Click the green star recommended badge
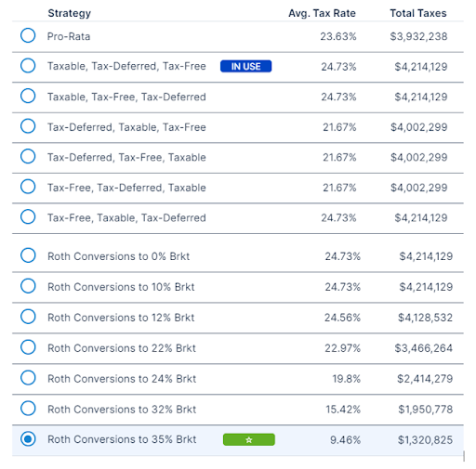The height and width of the screenshot is (469, 476). 249,439
